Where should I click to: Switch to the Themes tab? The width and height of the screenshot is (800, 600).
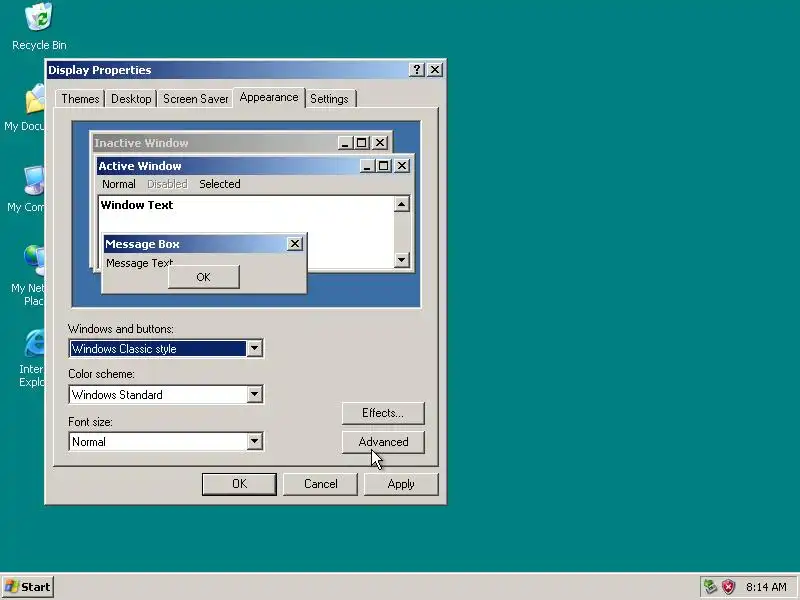[x=80, y=98]
